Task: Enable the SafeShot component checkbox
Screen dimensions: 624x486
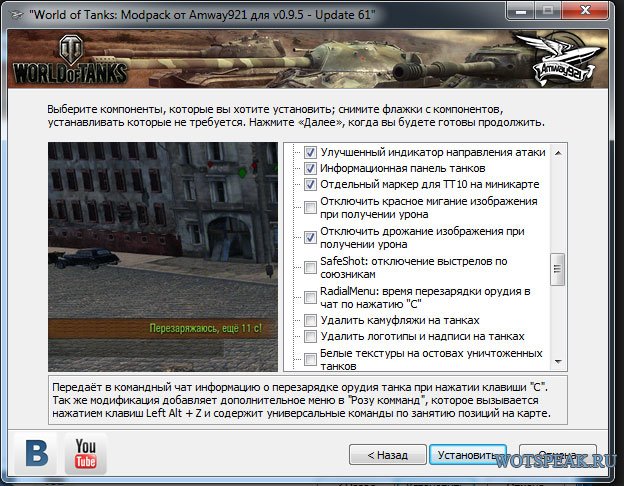Action: point(311,266)
